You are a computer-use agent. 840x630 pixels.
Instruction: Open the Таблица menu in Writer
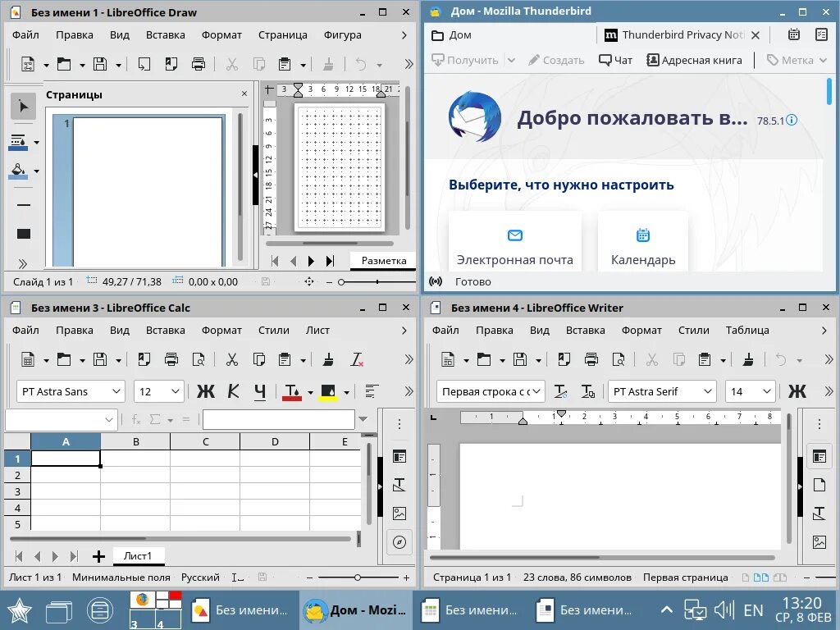tap(747, 330)
